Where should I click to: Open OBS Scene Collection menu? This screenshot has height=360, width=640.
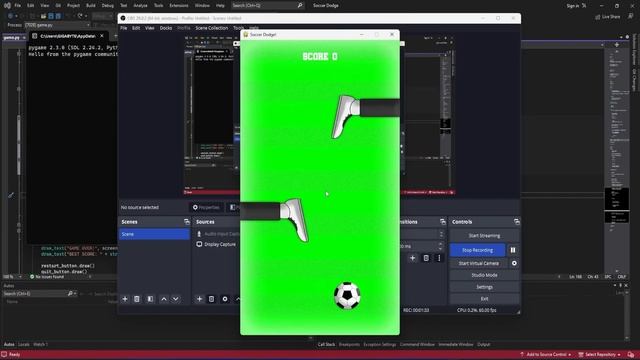pyautogui.click(x=211, y=28)
